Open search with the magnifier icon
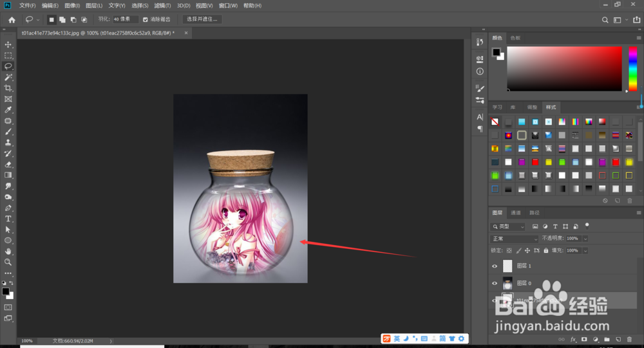Viewport: 644px width, 348px height. tap(605, 20)
